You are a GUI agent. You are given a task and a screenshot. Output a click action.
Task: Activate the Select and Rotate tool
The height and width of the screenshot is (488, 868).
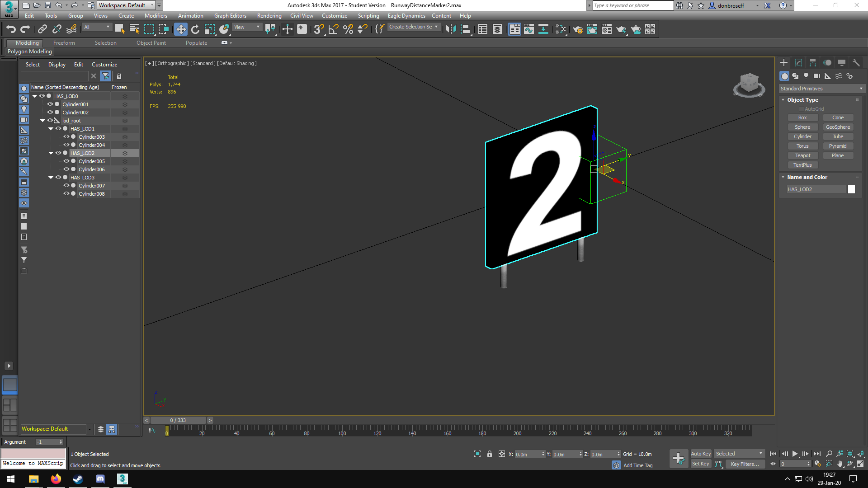(x=195, y=29)
